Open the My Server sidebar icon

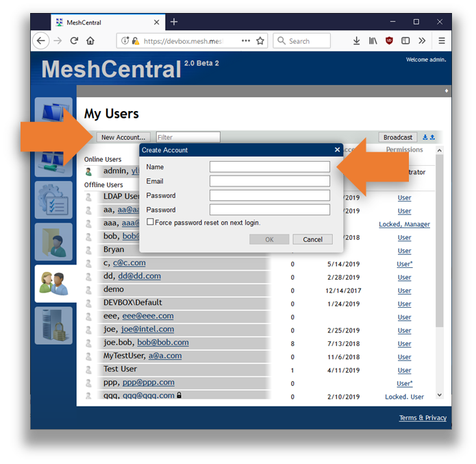[x=53, y=325]
